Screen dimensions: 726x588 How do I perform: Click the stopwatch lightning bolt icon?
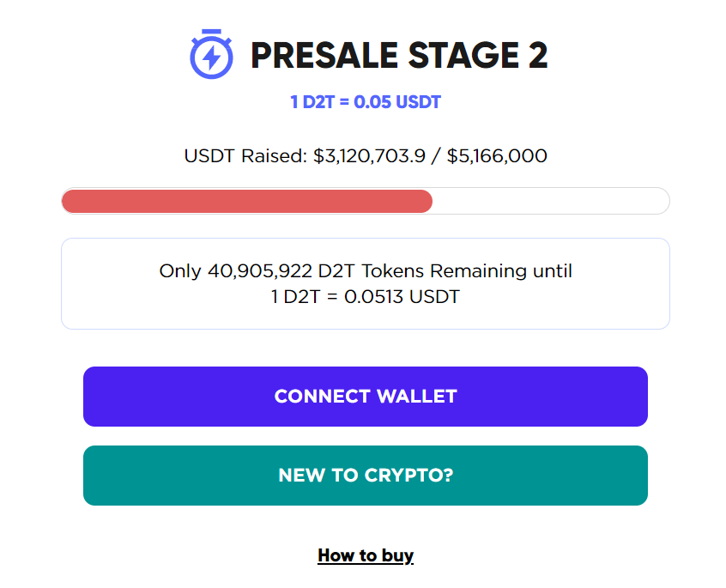click(211, 54)
